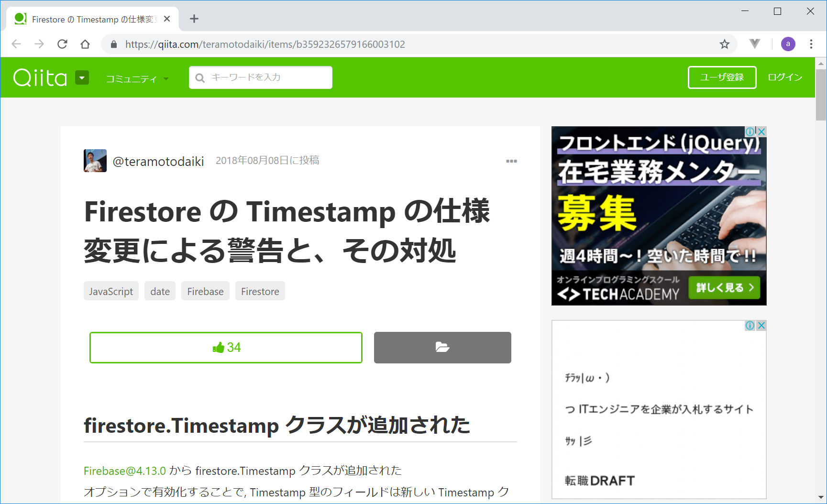Stock the article with folder button

point(442,348)
